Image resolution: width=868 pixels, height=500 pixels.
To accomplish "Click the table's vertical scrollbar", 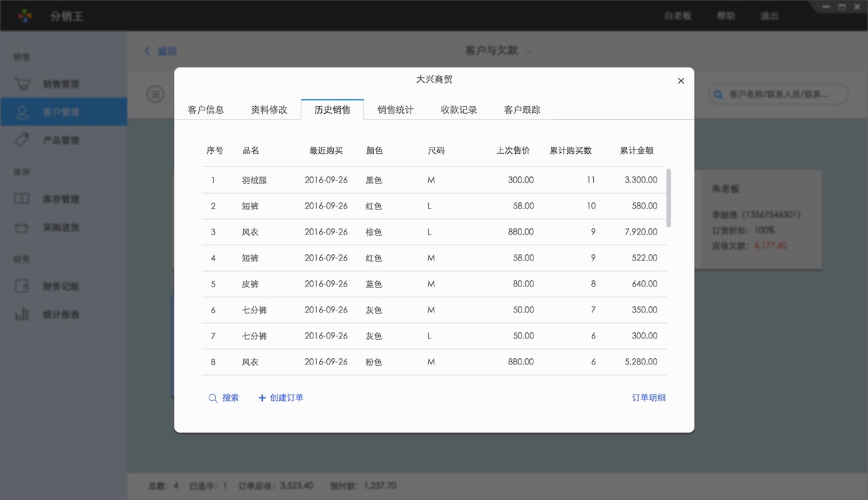I will tap(668, 198).
